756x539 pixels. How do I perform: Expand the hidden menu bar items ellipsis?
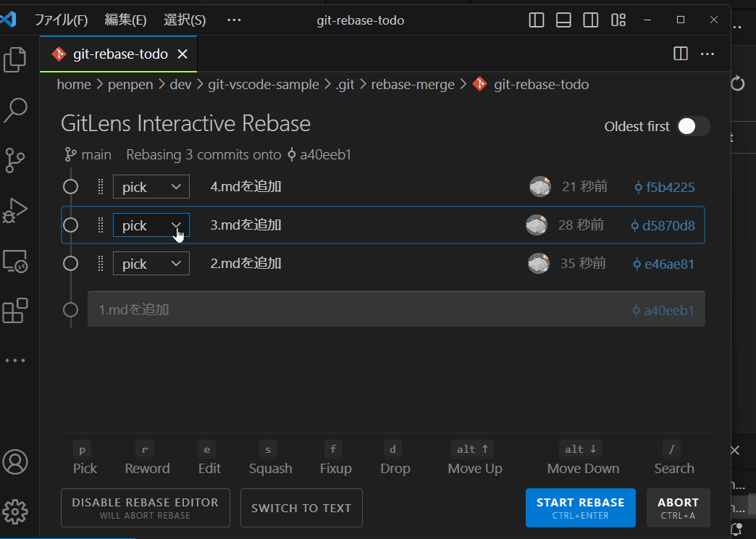tap(234, 20)
